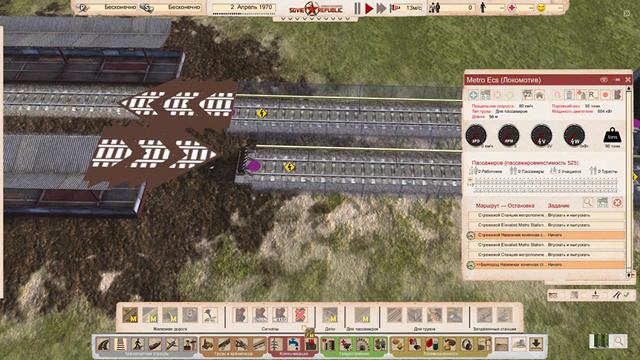Image resolution: width=640 pixels, height=360 pixels.
Task: Open the roads category in bottom toolbar
Action: coord(104,344)
